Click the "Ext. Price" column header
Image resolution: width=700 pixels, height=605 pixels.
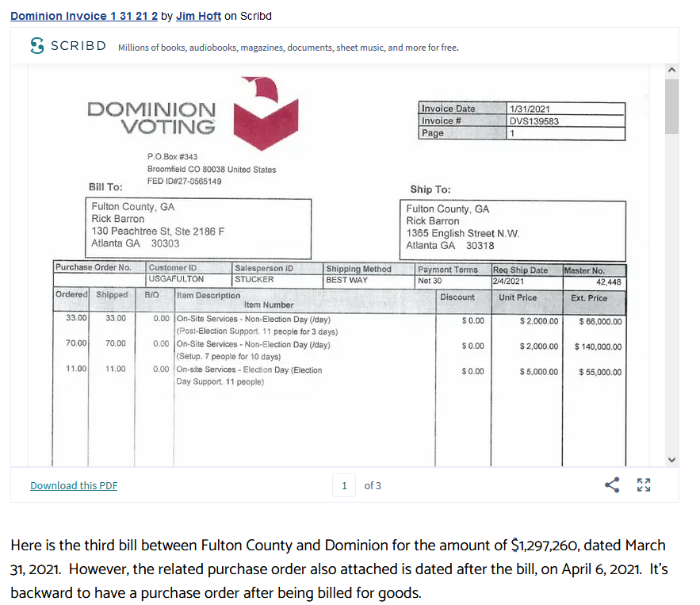point(589,298)
